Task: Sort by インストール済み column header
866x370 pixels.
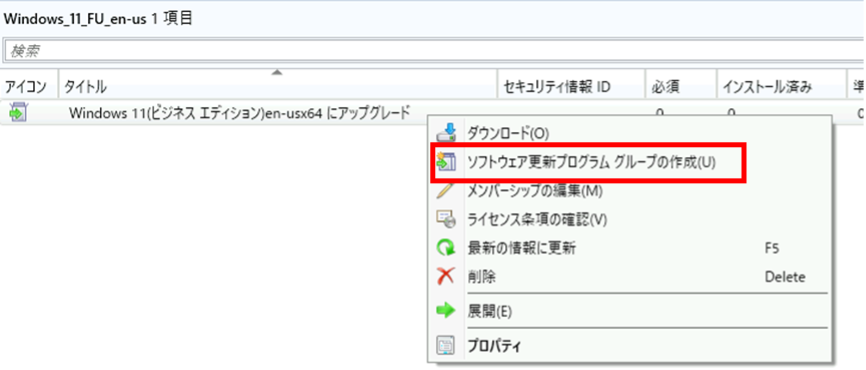Action: click(x=782, y=86)
